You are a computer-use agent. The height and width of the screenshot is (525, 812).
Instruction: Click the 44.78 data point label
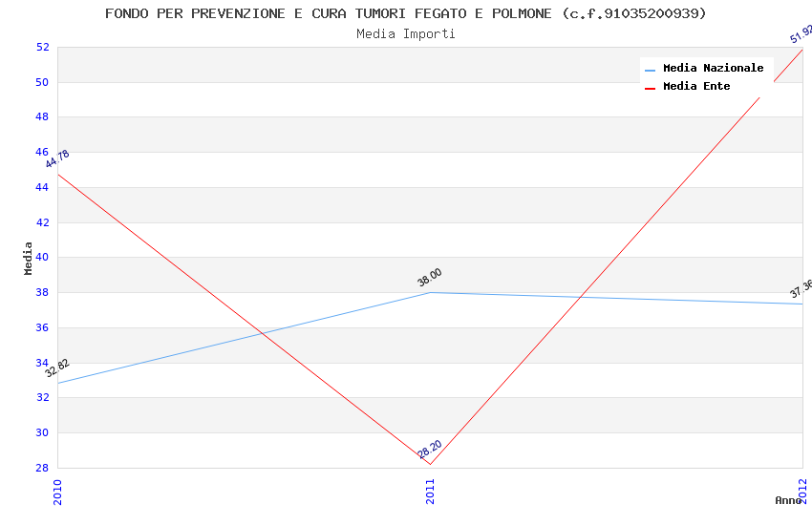57,159
